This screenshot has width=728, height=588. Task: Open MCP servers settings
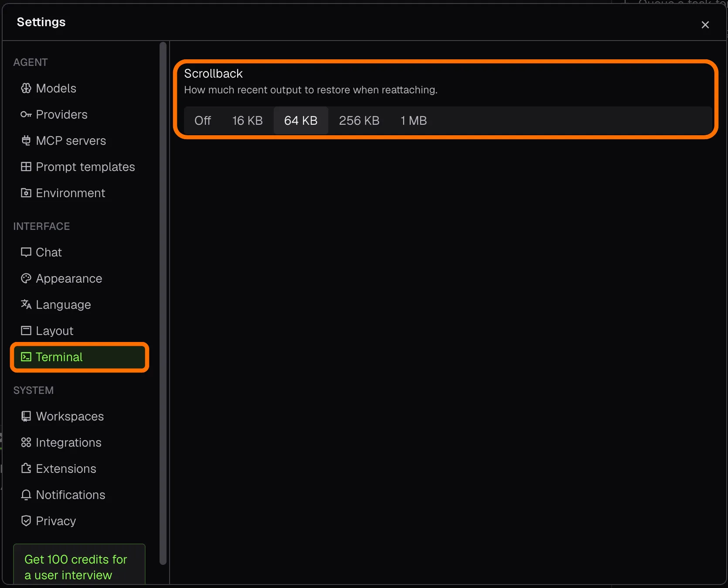click(x=79, y=141)
